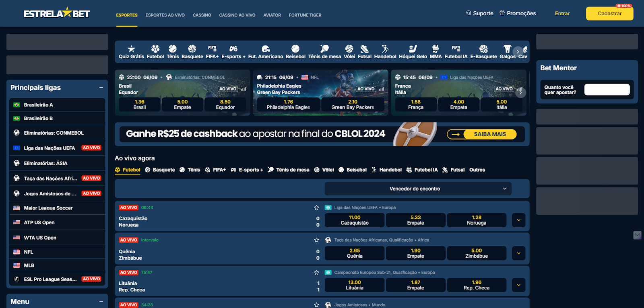
Task: Open ESL Pro League Season in sidebar
Action: (x=57, y=279)
